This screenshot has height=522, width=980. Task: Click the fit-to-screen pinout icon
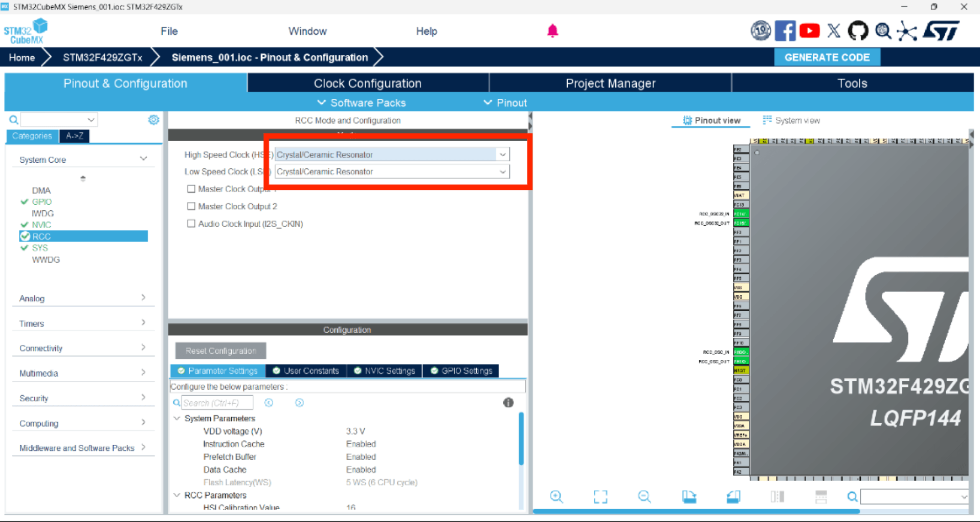click(x=600, y=496)
